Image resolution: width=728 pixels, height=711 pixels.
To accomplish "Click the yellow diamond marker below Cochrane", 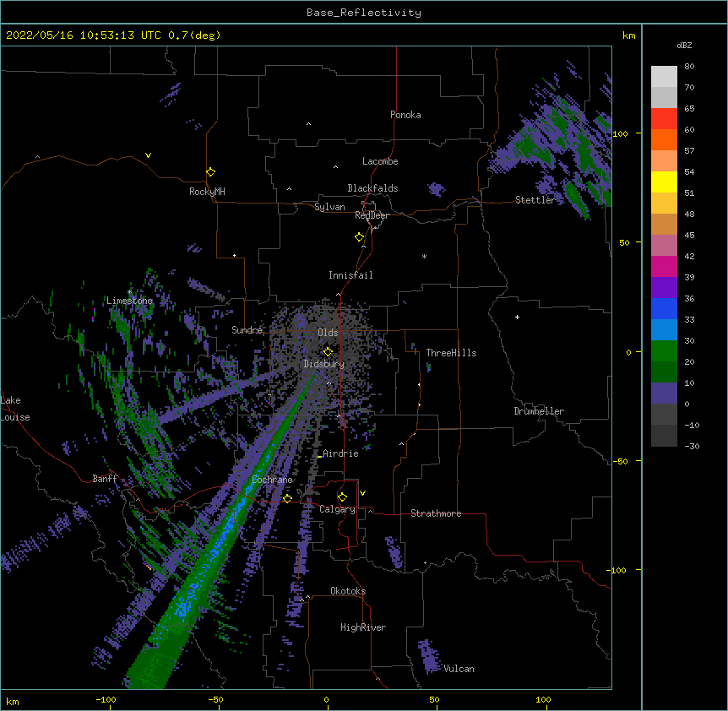I will pos(288,499).
